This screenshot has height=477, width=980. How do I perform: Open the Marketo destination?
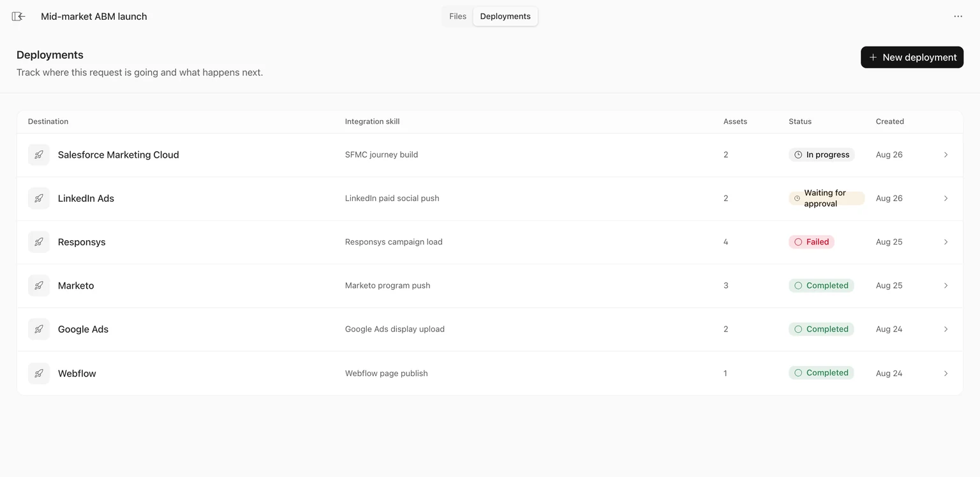[76, 285]
